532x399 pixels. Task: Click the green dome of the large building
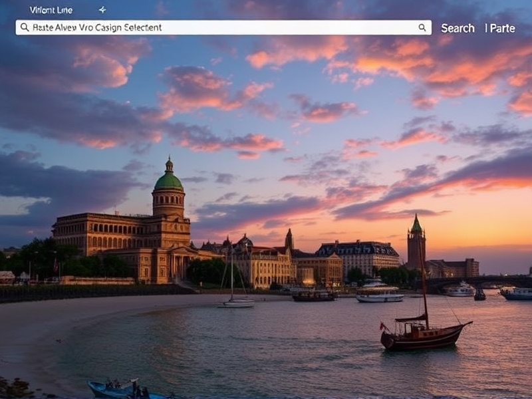point(168,180)
